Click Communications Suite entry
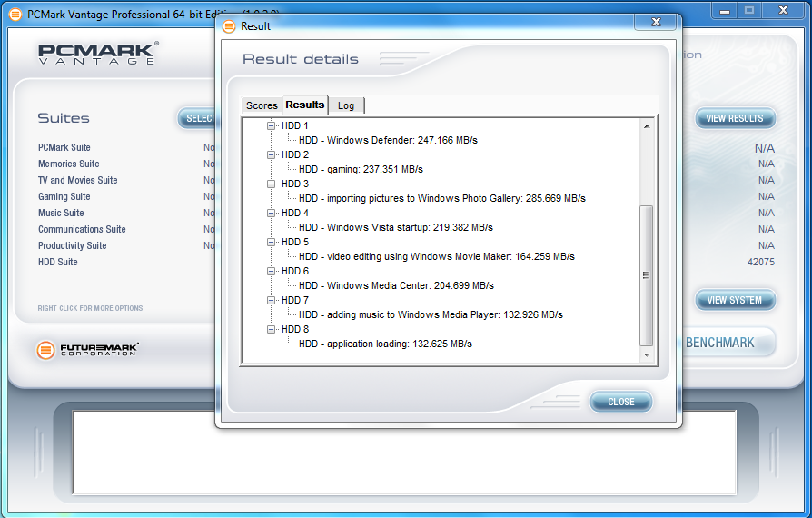812x518 pixels. [x=82, y=230]
